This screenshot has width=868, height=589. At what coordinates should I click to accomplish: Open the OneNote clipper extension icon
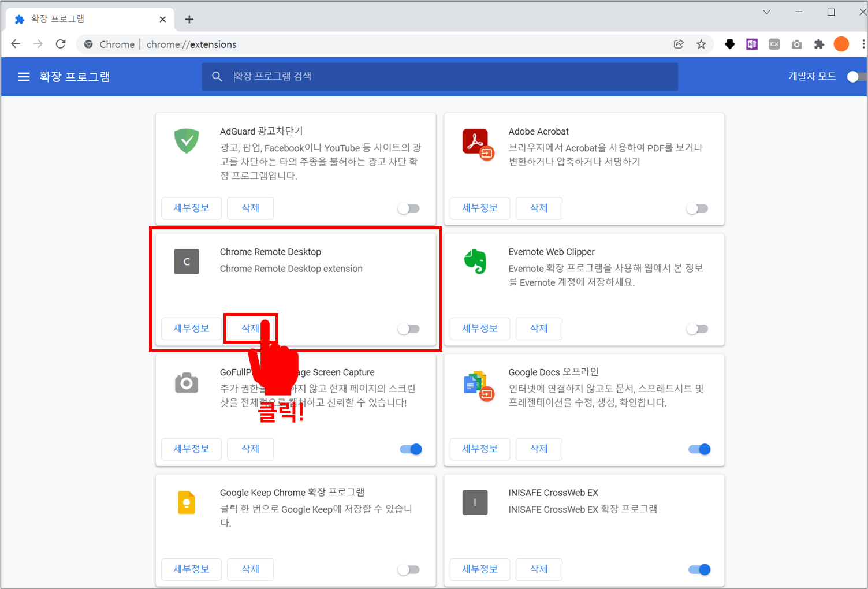point(752,44)
